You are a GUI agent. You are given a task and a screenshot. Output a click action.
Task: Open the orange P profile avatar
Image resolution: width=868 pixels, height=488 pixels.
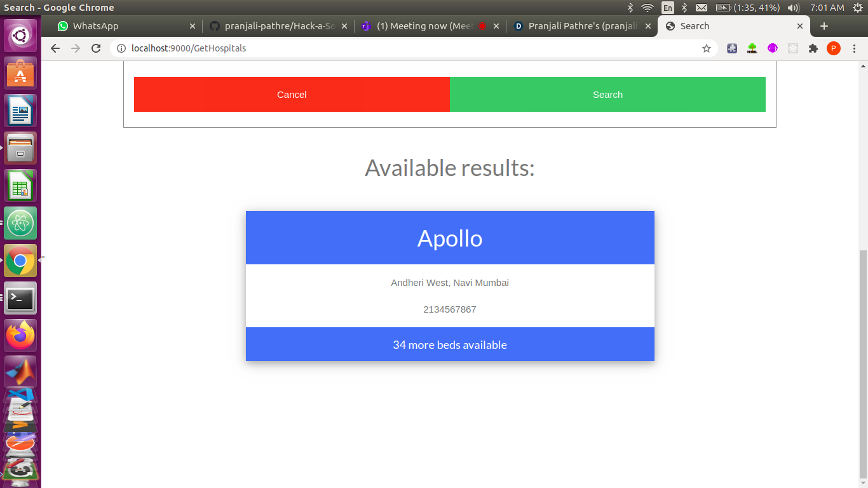click(x=834, y=48)
